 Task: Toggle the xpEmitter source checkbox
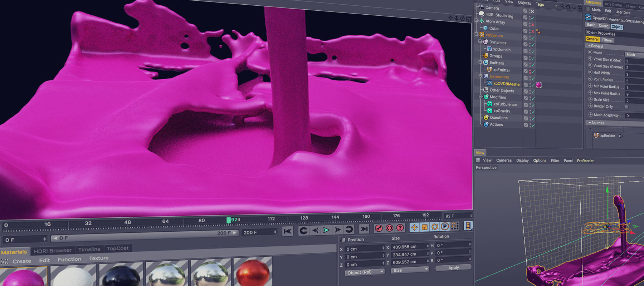[x=620, y=135]
